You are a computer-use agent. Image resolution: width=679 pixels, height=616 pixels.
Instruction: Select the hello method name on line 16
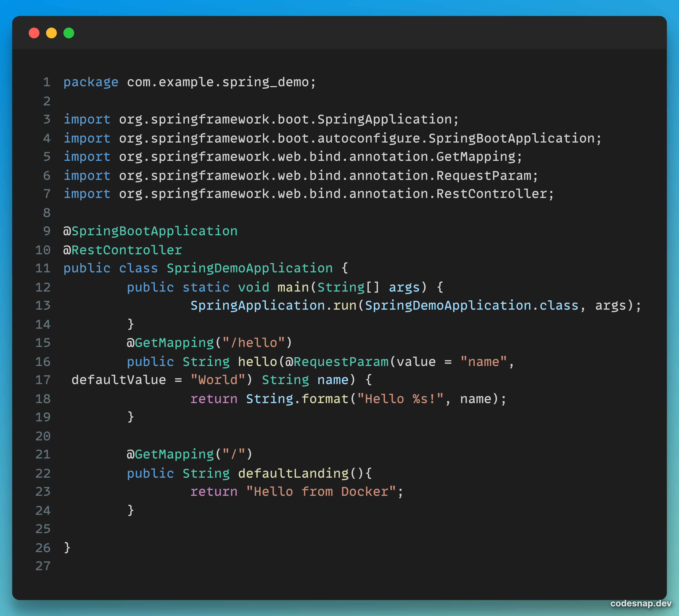(x=258, y=361)
